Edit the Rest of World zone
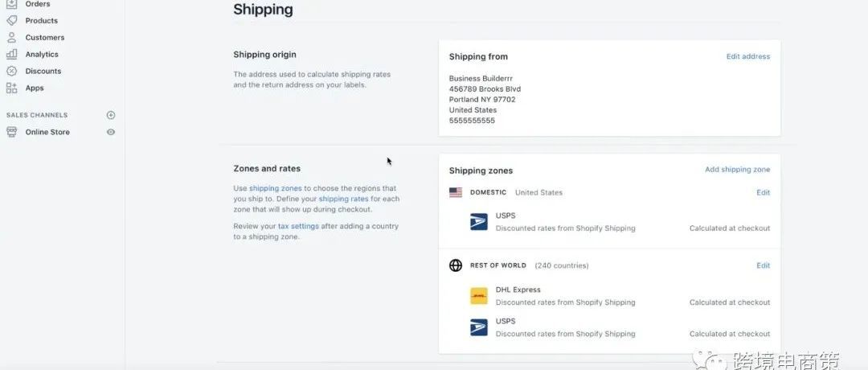 (x=763, y=265)
